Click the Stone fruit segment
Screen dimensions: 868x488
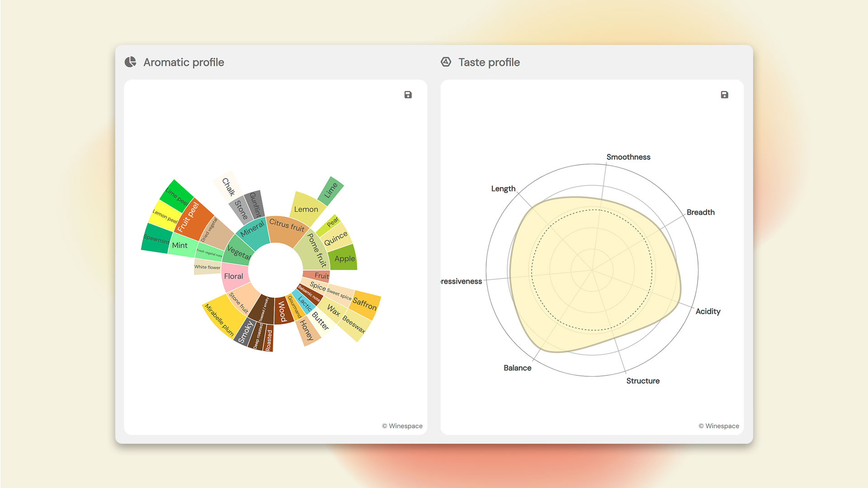click(242, 301)
